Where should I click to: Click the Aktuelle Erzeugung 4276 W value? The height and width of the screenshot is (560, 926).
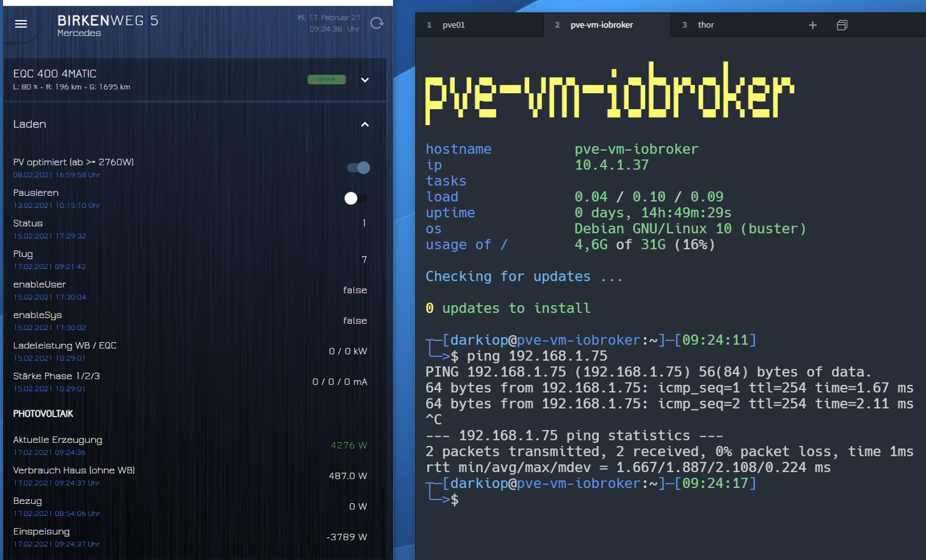349,445
